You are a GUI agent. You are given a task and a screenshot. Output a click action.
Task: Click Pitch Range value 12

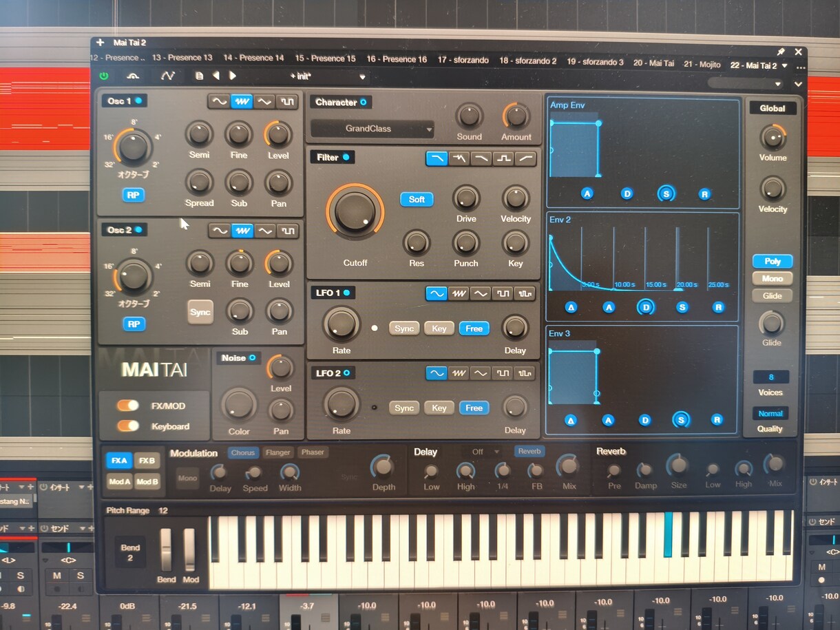tap(163, 511)
